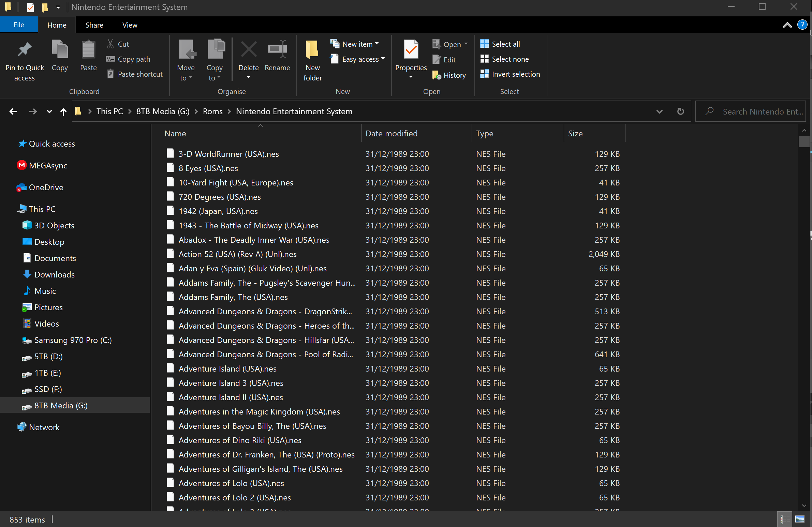Viewport: 812px width, 527px height.
Task: Create a New folder
Action: point(312,61)
